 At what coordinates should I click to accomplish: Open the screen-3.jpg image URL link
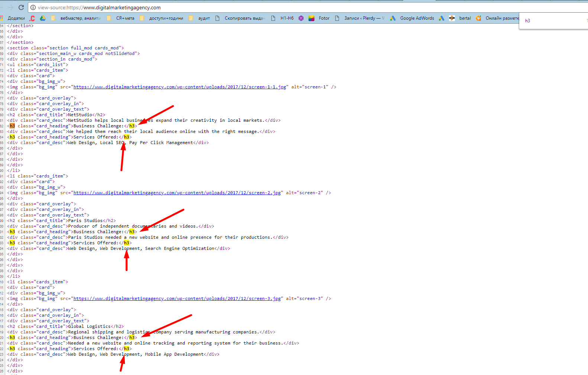[x=177, y=299]
